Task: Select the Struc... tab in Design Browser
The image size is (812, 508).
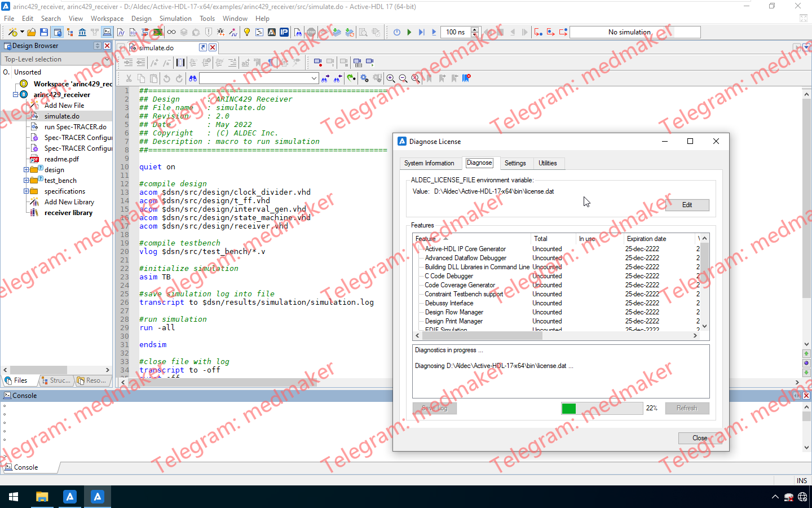Action: [x=56, y=380]
